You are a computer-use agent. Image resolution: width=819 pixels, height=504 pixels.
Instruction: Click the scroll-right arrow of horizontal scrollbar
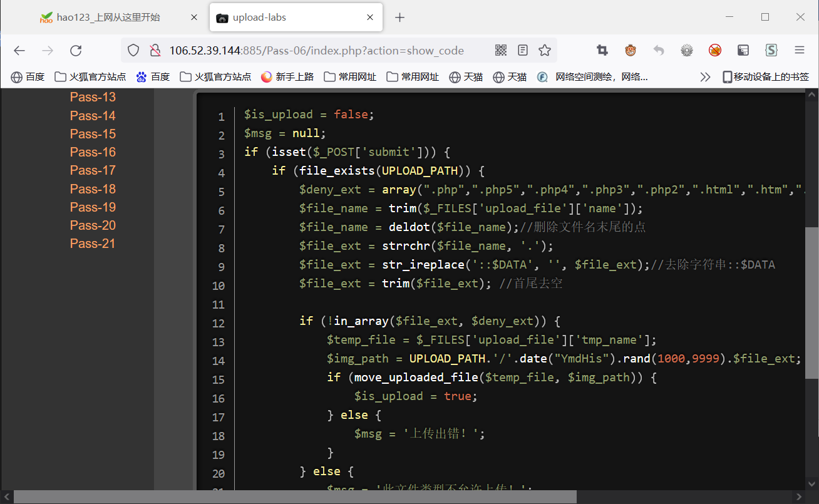(798, 496)
